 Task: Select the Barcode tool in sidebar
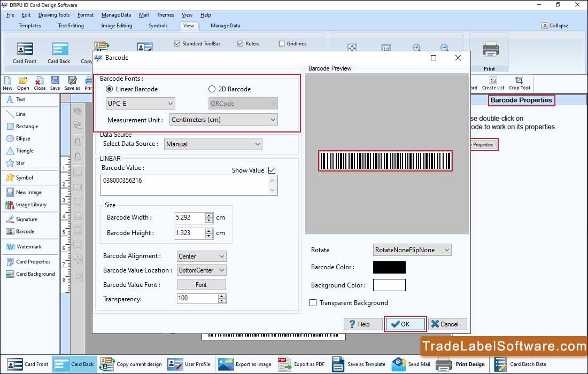(20, 231)
